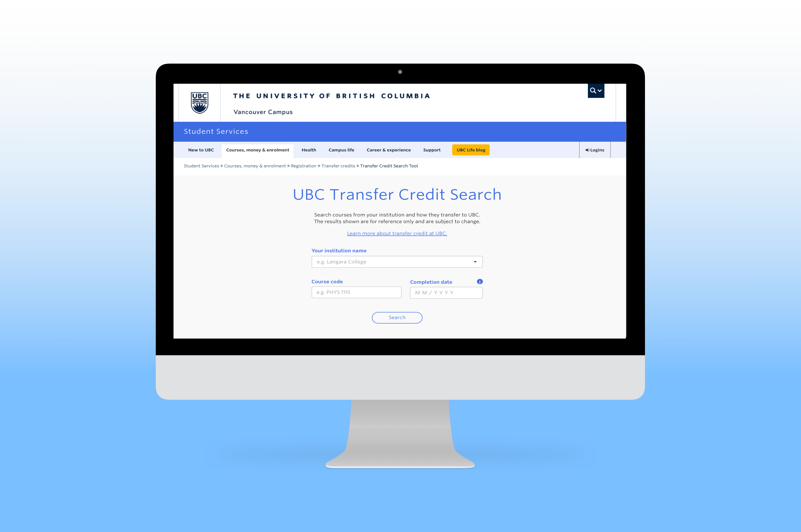This screenshot has height=532, width=801.
Task: Click the UBC Life blog button
Action: pyautogui.click(x=471, y=150)
